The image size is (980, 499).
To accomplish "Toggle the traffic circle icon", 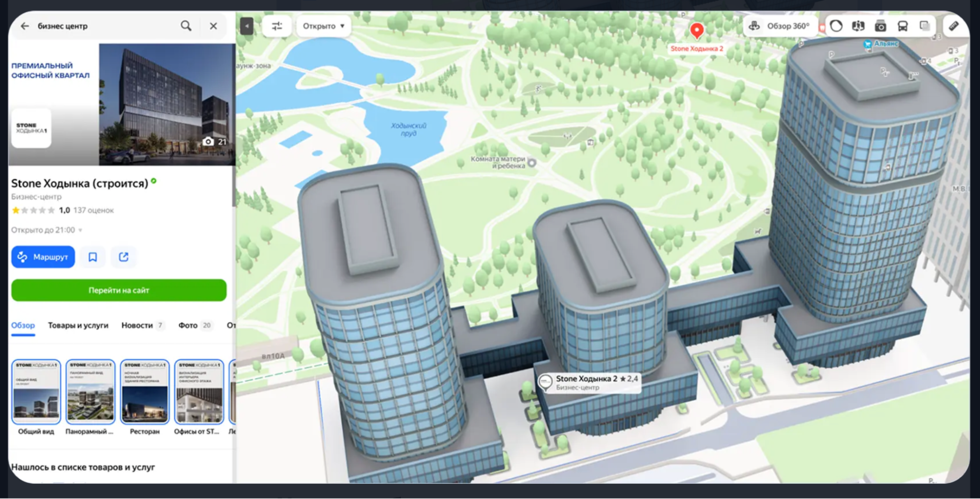I will (x=836, y=26).
